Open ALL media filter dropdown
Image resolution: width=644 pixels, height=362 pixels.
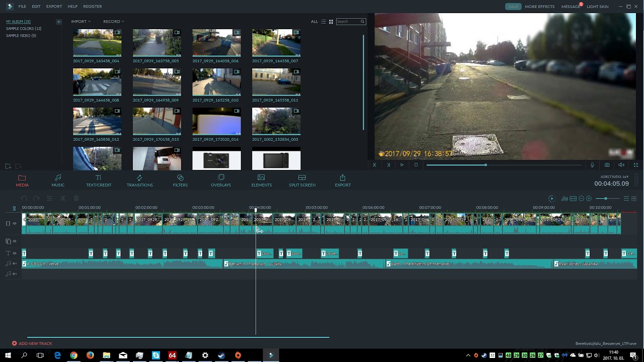click(314, 22)
